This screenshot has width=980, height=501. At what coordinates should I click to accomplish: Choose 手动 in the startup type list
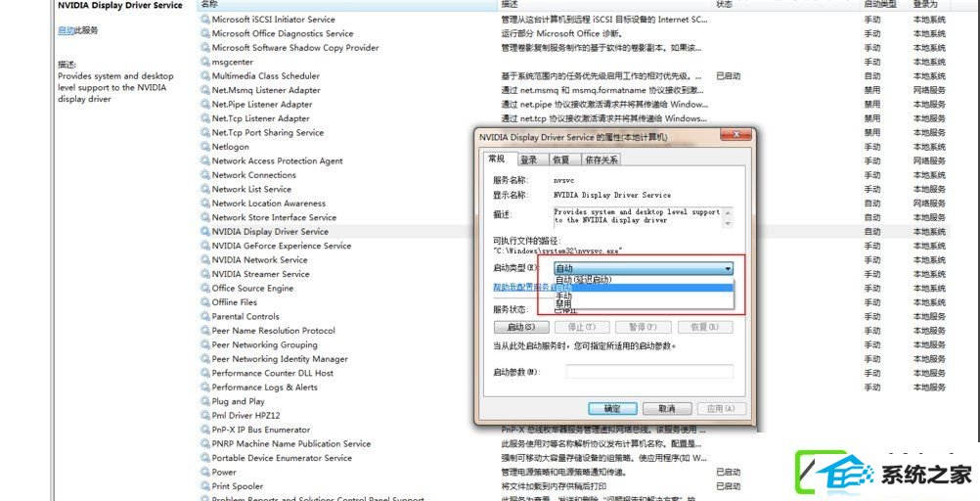644,296
